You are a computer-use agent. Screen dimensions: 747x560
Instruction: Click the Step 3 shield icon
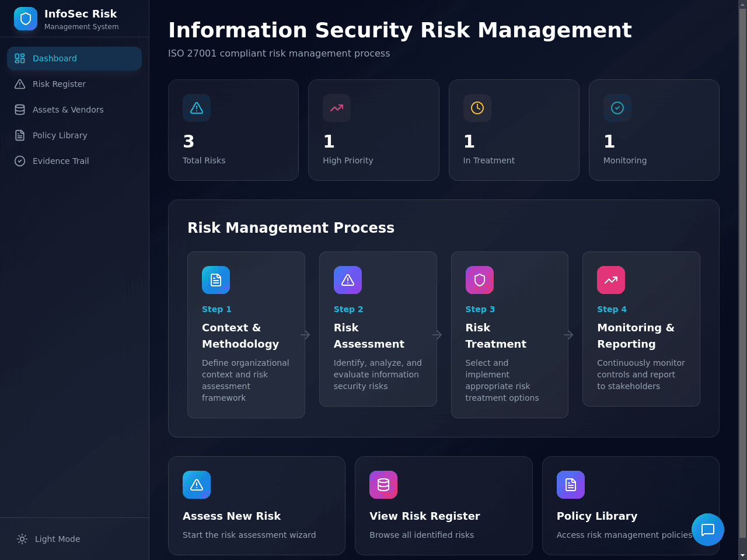pos(480,280)
